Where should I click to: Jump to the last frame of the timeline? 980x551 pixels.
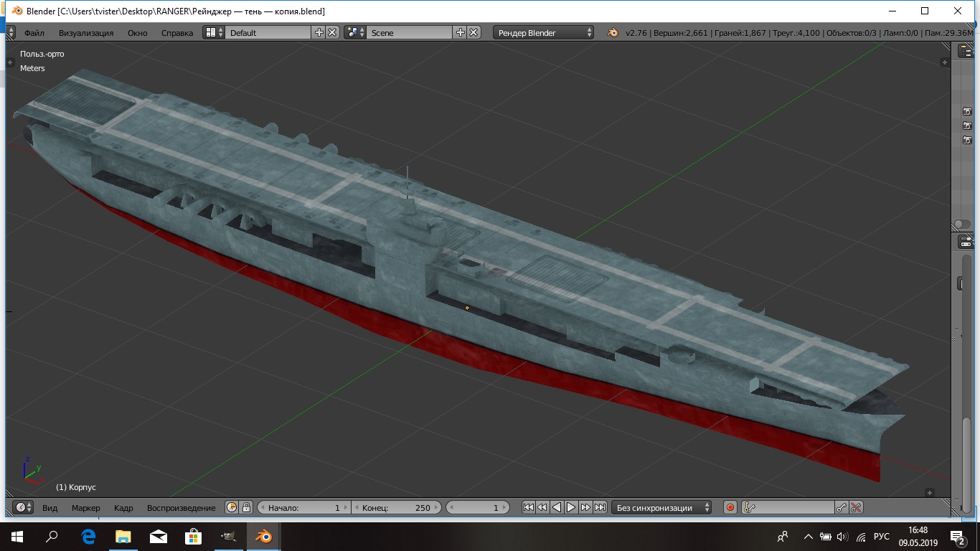pyautogui.click(x=600, y=507)
